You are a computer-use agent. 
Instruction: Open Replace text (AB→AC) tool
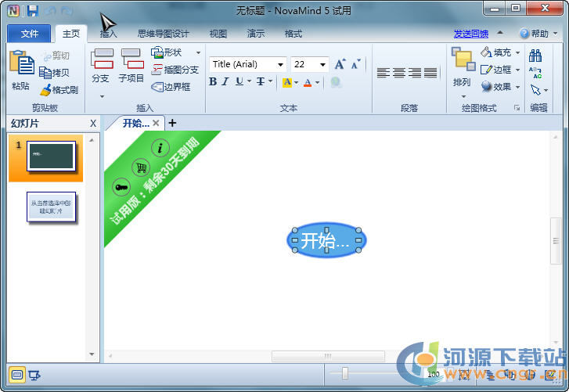(x=535, y=73)
